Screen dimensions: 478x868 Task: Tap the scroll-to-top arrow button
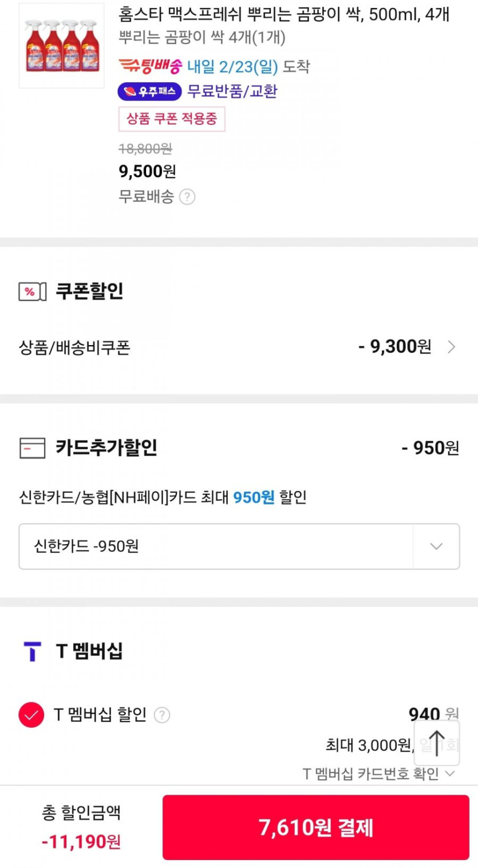click(436, 742)
